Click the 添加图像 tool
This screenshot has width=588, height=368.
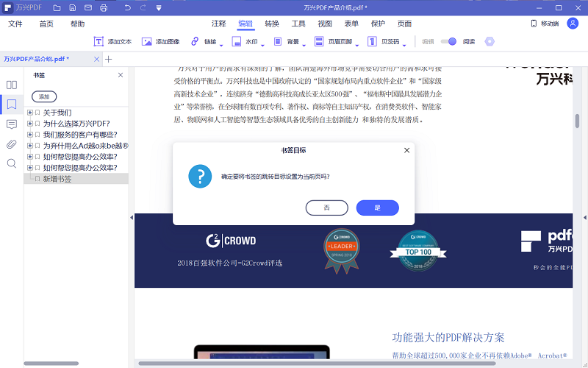tap(160, 41)
